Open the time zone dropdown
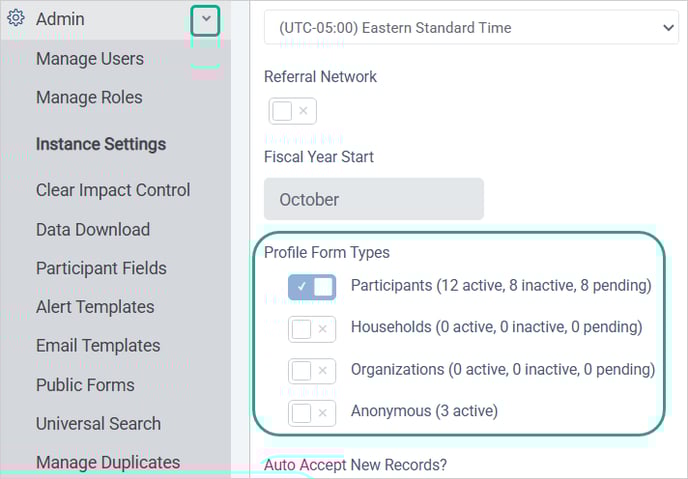688x479 pixels. point(471,28)
